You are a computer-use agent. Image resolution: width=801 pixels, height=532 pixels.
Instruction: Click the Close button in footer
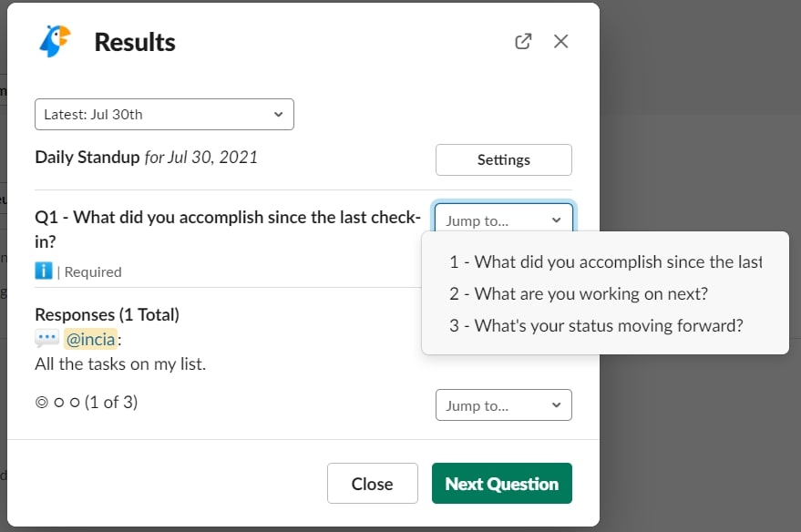click(x=372, y=484)
